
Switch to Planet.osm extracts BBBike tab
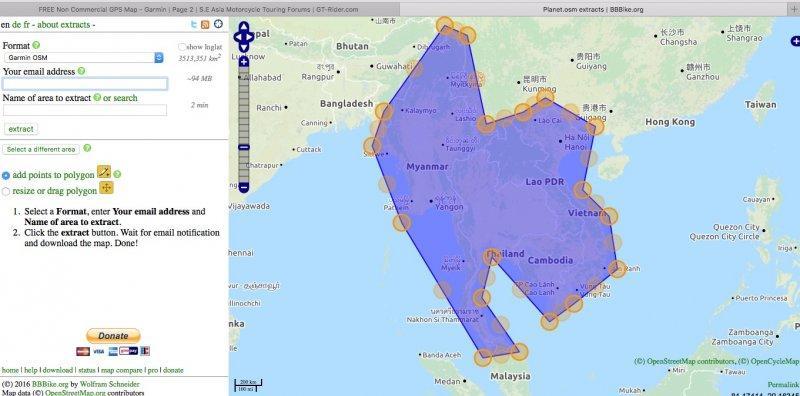(x=593, y=9)
